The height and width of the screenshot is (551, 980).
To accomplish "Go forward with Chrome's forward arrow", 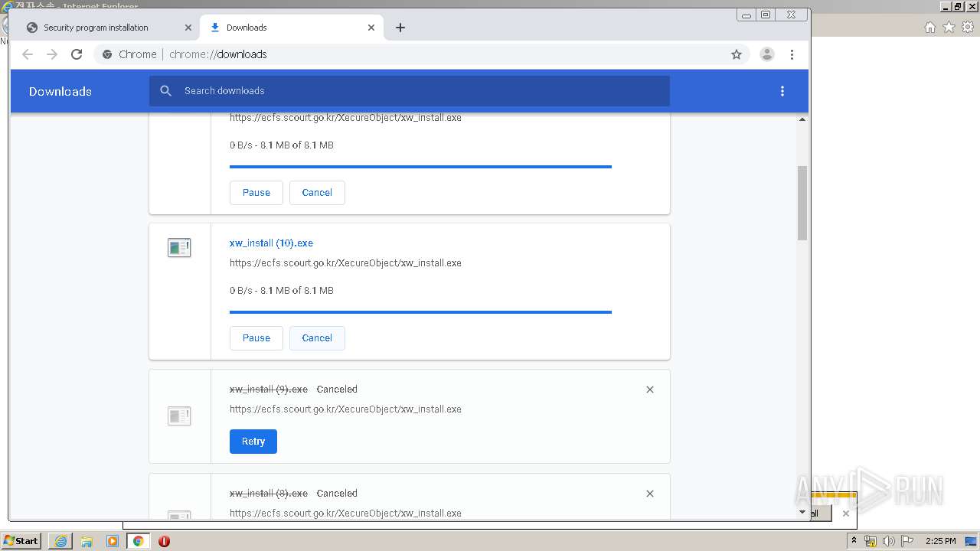I will coord(52,54).
